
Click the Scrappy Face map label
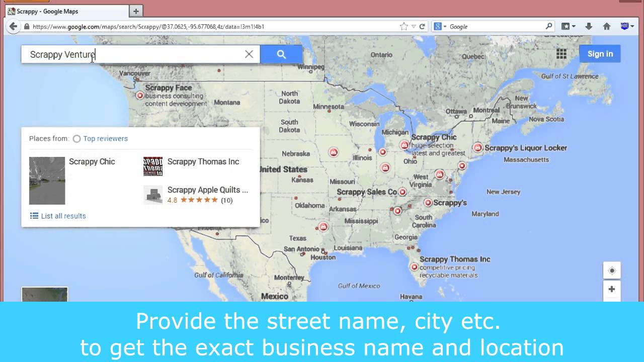[x=169, y=88]
